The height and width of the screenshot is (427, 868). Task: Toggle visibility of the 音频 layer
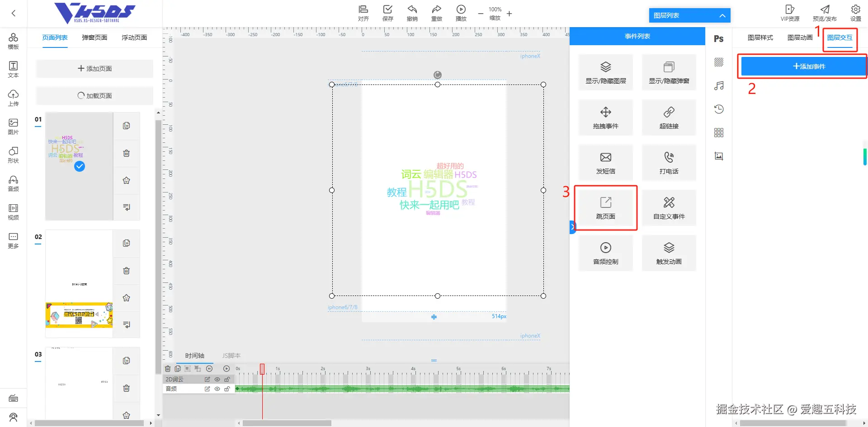tap(217, 389)
